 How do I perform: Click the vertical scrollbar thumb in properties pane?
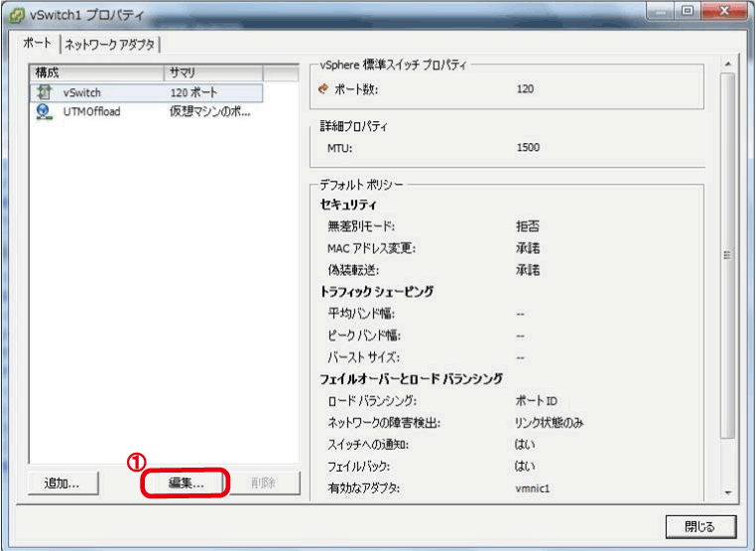(x=727, y=255)
